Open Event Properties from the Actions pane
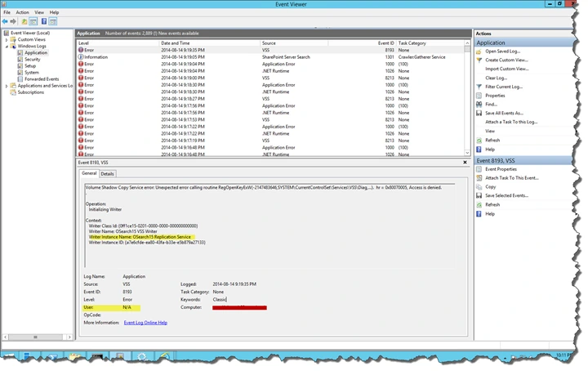588x371 pixels. coord(501,169)
